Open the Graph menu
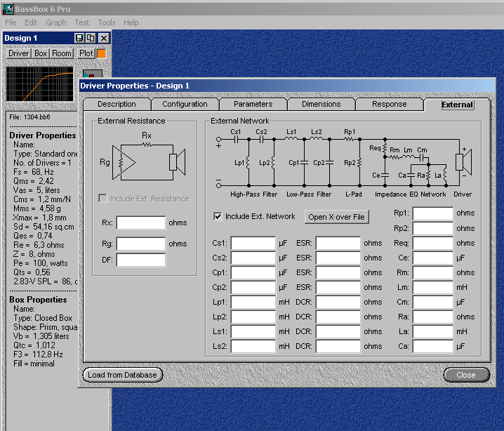The width and height of the screenshot is (504, 431). [x=56, y=22]
